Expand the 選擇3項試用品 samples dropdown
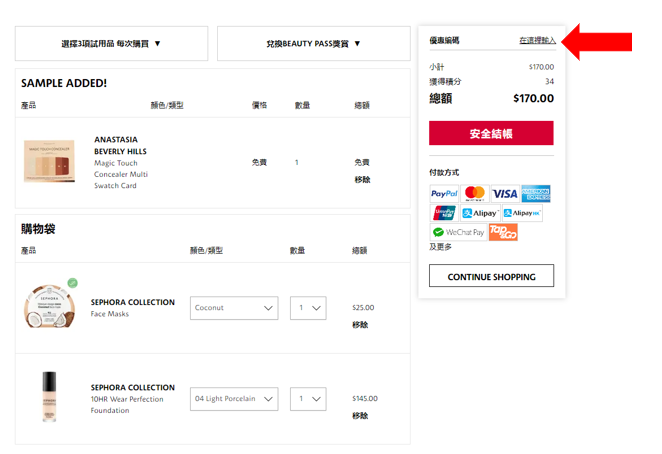The image size is (662, 454). pyautogui.click(x=111, y=43)
